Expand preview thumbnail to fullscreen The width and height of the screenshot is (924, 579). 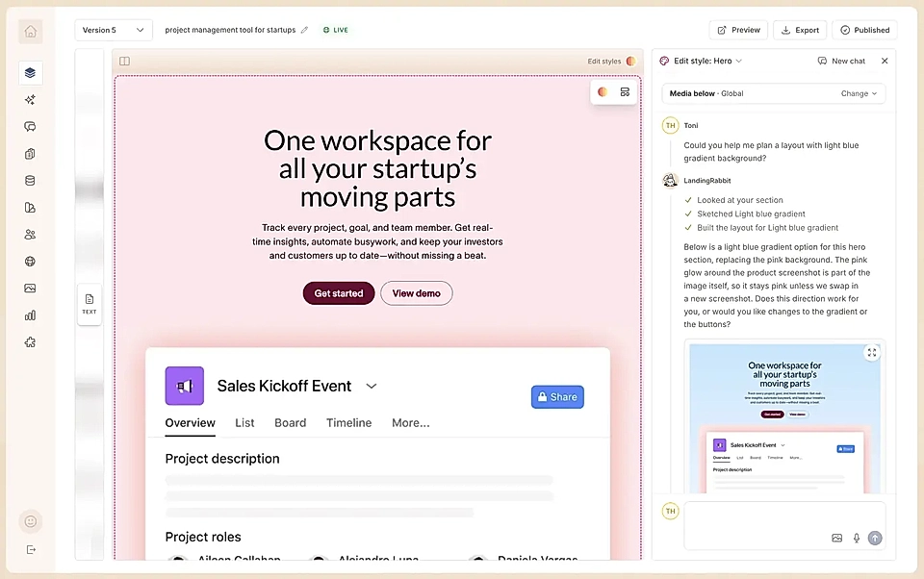click(872, 353)
